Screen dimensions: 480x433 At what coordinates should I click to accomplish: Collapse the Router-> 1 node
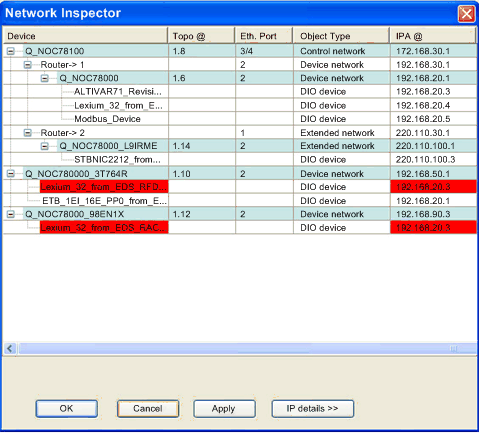[28, 65]
